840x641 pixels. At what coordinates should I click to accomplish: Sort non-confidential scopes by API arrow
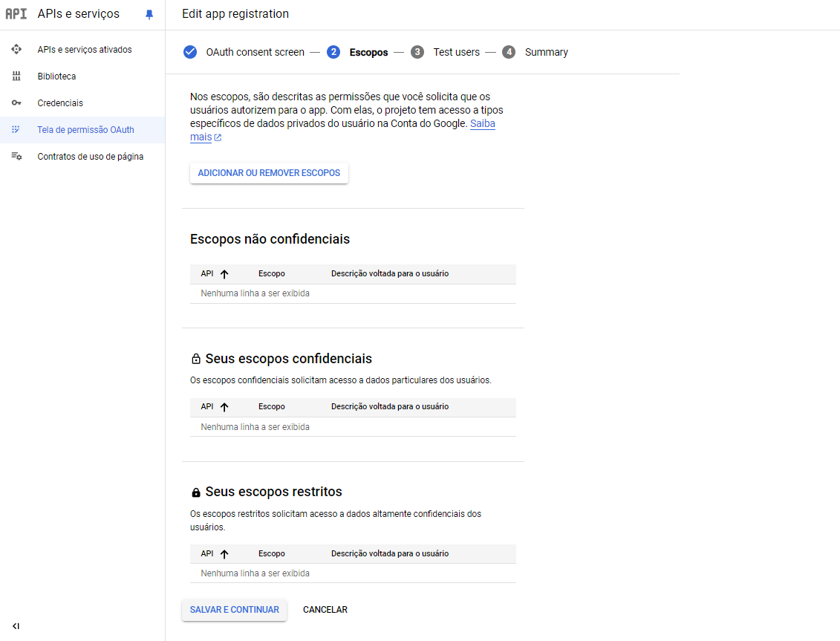click(224, 274)
